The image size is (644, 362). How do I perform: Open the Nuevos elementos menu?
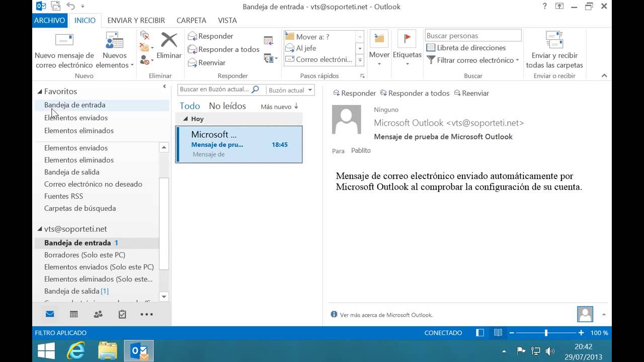tap(115, 50)
